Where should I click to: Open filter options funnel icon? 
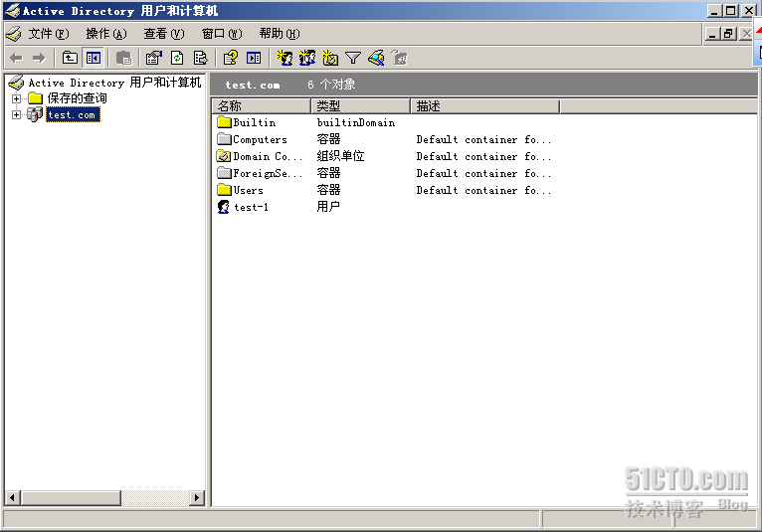point(353,59)
